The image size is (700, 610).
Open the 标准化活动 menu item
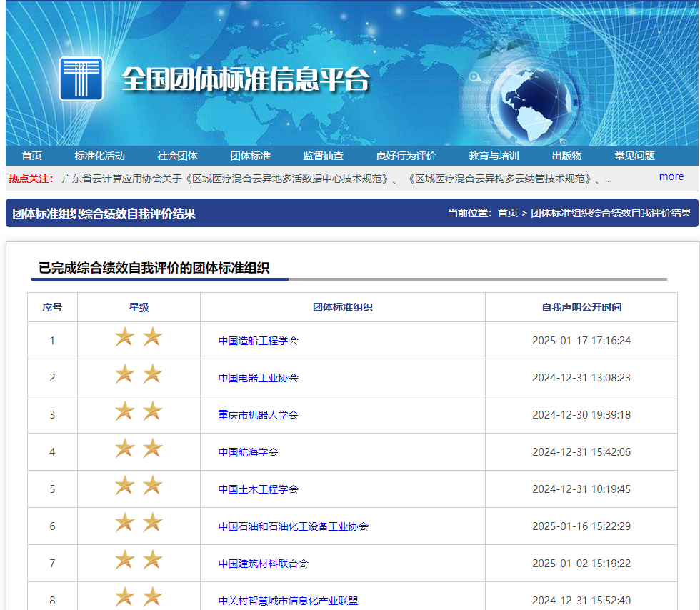click(x=99, y=156)
